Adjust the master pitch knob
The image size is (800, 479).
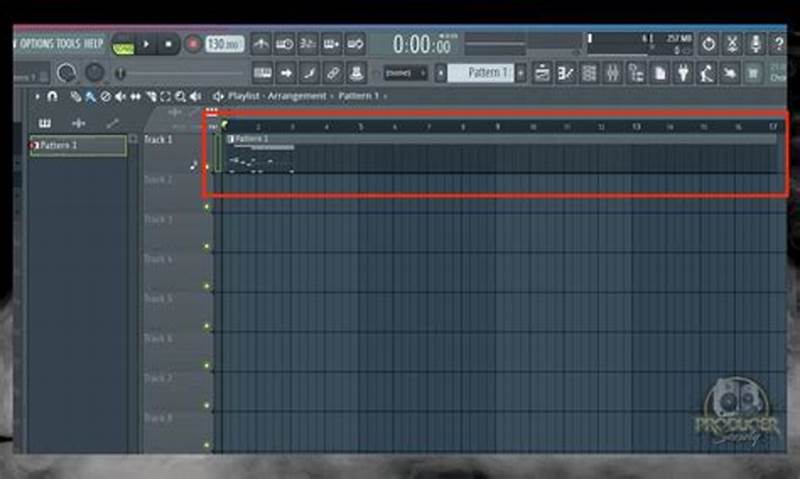94,73
